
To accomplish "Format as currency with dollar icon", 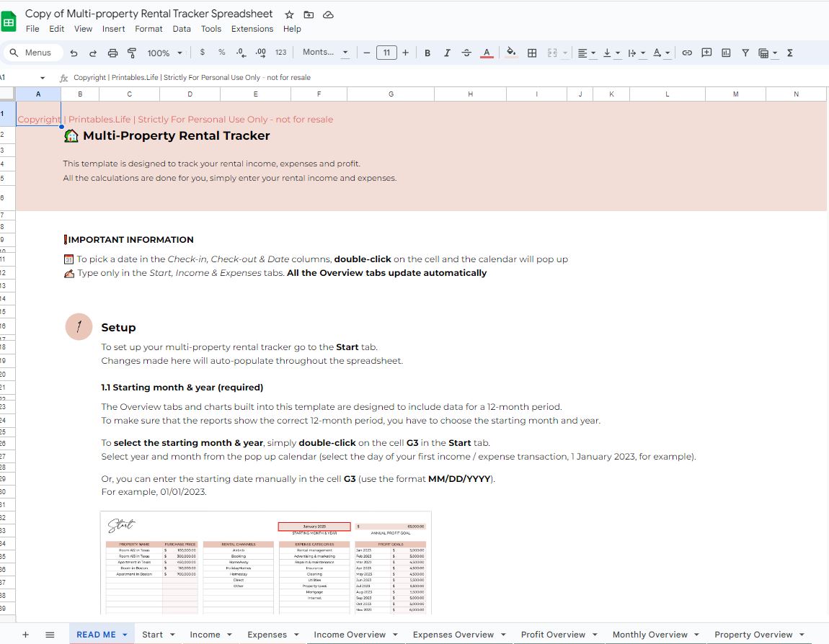I will (202, 53).
